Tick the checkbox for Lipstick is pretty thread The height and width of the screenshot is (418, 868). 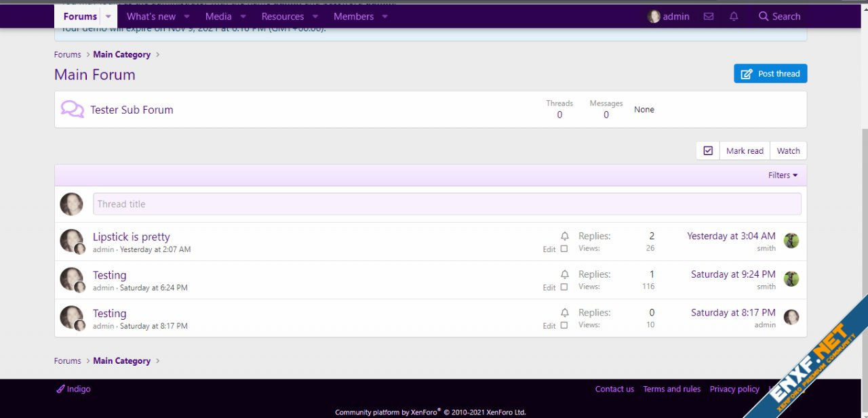coord(564,249)
